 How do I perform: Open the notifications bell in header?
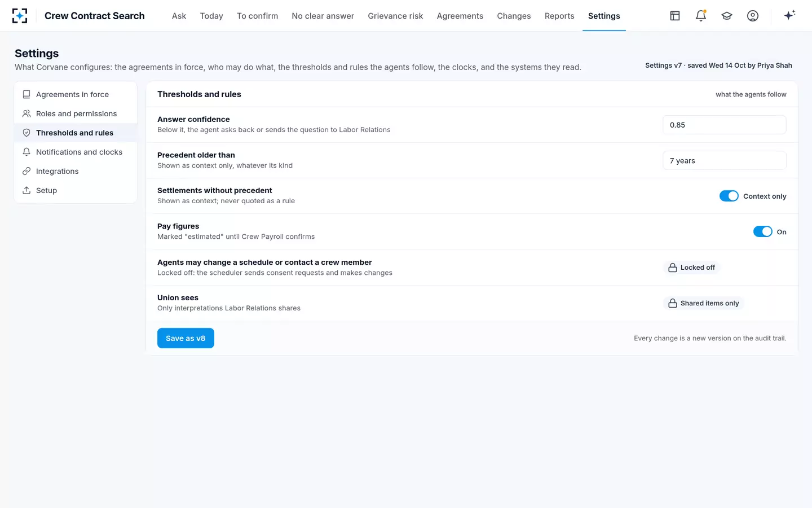(x=701, y=16)
